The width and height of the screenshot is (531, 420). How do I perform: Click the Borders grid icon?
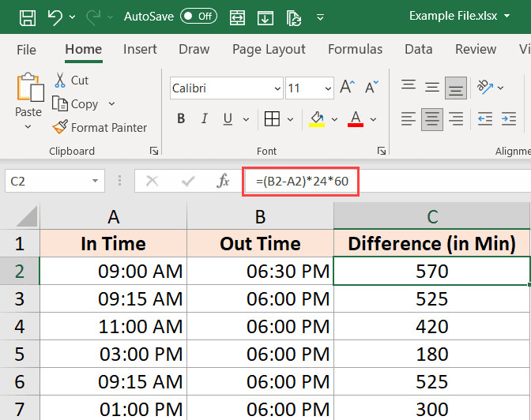tap(272, 119)
